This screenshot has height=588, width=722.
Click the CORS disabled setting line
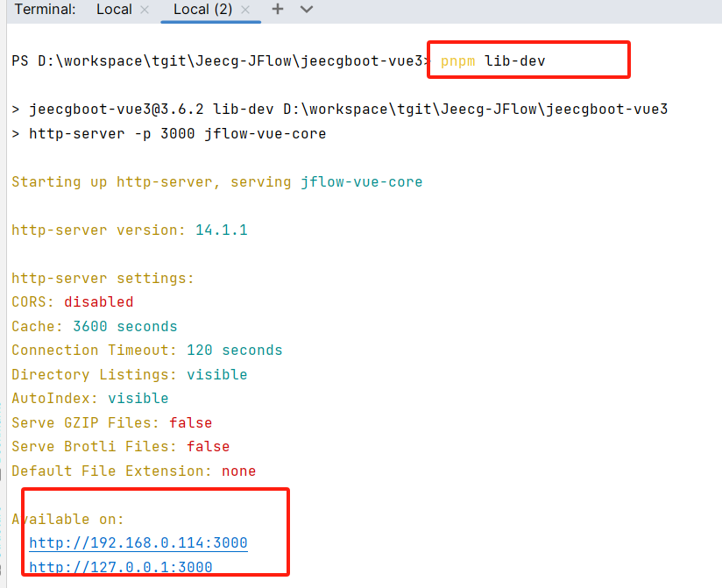[x=72, y=302]
